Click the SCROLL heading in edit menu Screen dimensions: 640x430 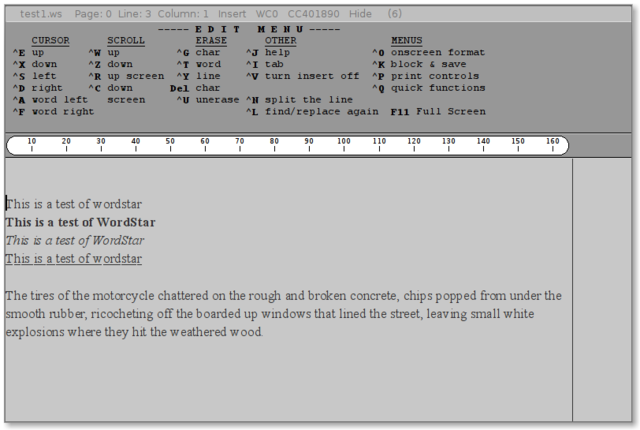tap(126, 41)
